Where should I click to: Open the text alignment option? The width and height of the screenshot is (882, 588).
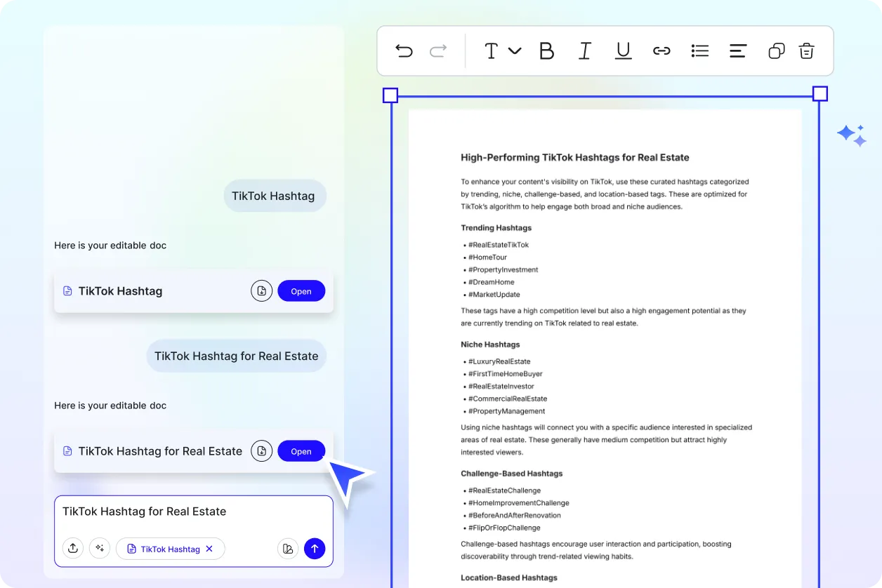(737, 51)
